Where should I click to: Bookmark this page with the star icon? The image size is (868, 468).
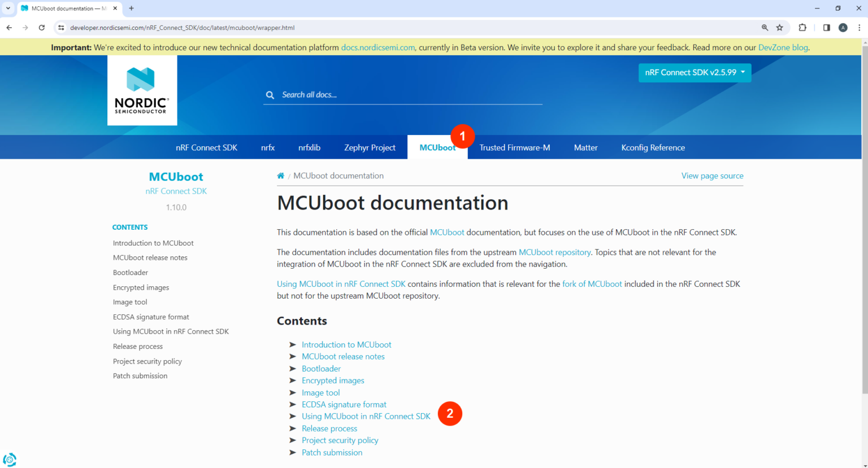tap(780, 27)
